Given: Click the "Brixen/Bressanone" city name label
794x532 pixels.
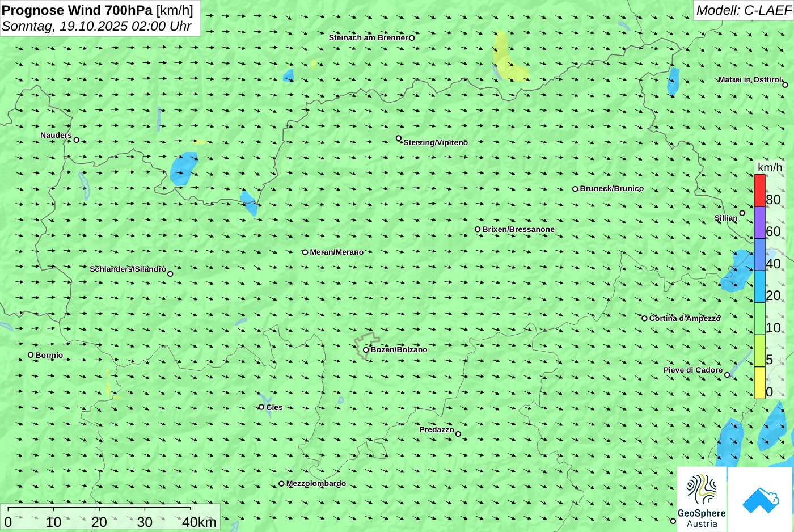Looking at the screenshot, I should 518,229.
